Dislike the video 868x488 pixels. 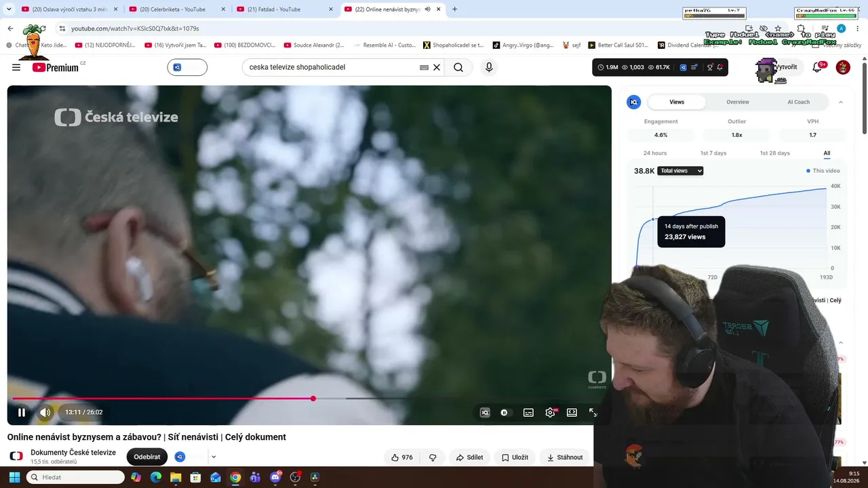433,457
